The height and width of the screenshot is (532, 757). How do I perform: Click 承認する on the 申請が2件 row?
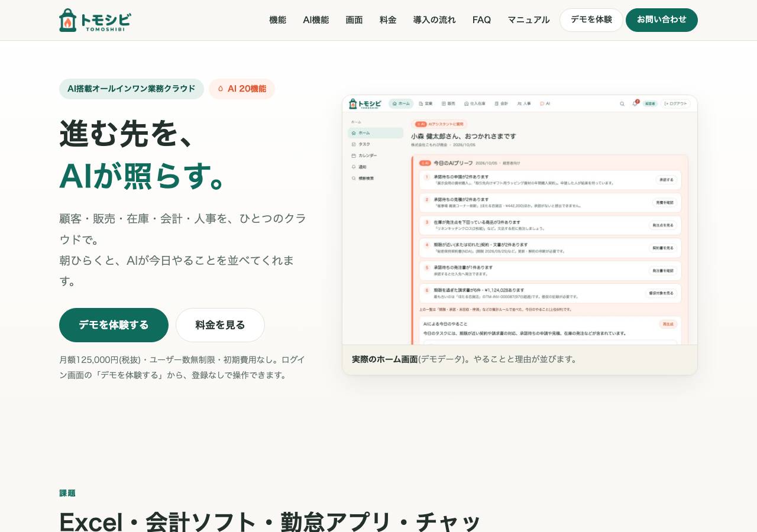[666, 180]
